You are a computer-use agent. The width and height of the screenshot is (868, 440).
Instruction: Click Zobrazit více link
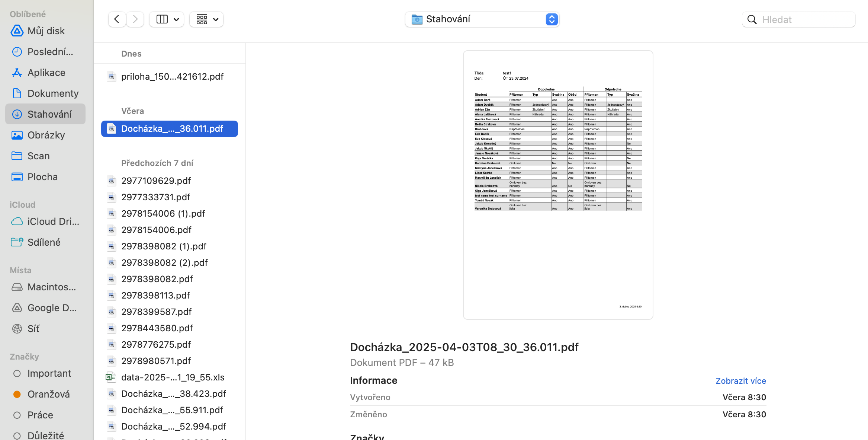[x=740, y=381]
